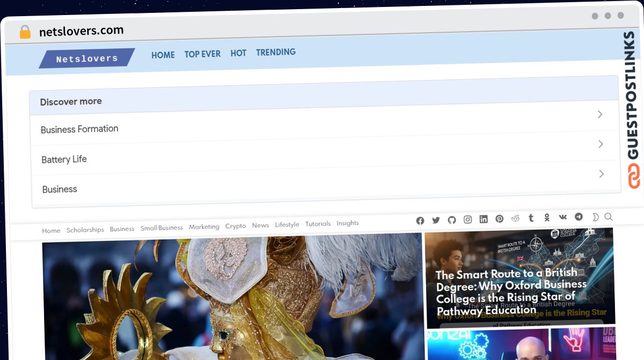Open the VK social icon
This screenshot has width=644, height=360.
[562, 217]
